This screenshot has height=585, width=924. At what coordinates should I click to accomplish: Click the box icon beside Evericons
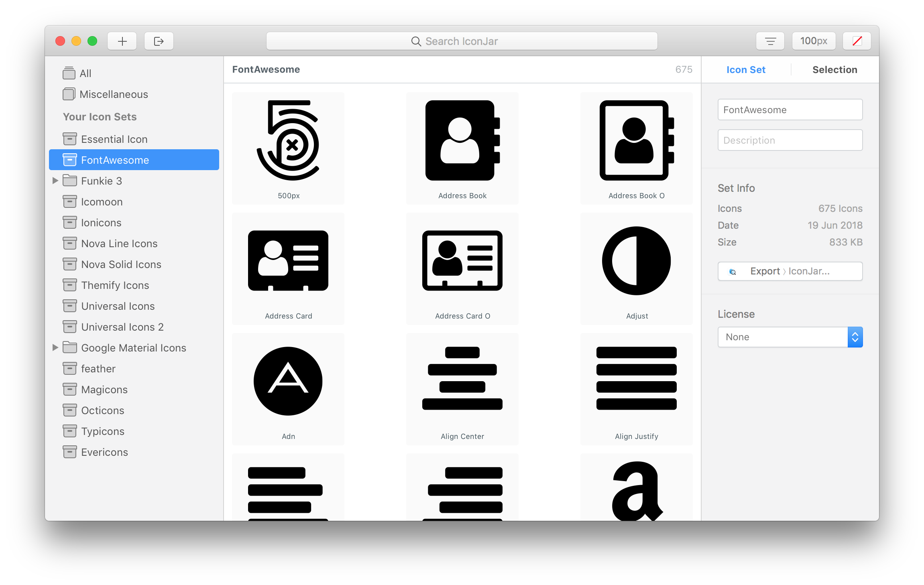(x=69, y=452)
